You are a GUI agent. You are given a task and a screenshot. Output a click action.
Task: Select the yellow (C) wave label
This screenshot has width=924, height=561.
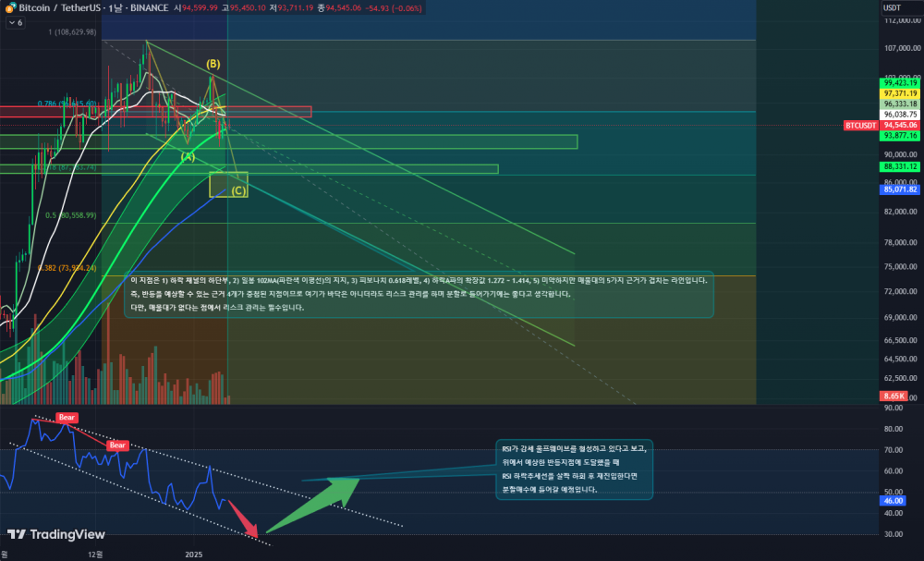(x=238, y=190)
